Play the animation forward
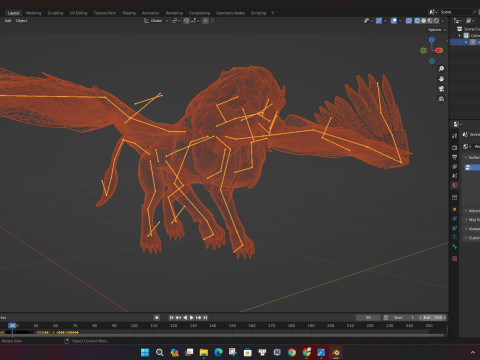 pos(192,318)
